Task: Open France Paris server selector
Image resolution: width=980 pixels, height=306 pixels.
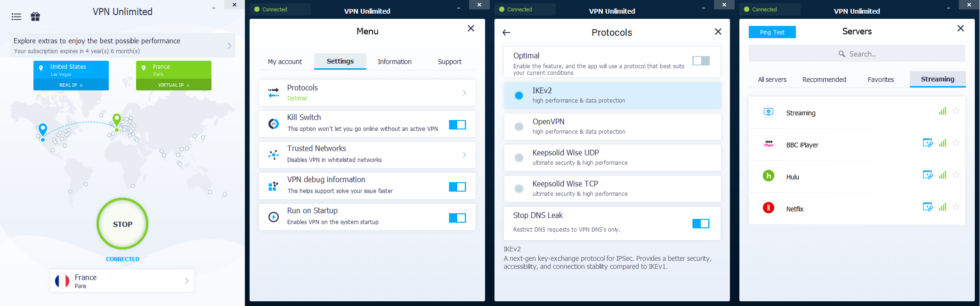Action: [x=122, y=281]
